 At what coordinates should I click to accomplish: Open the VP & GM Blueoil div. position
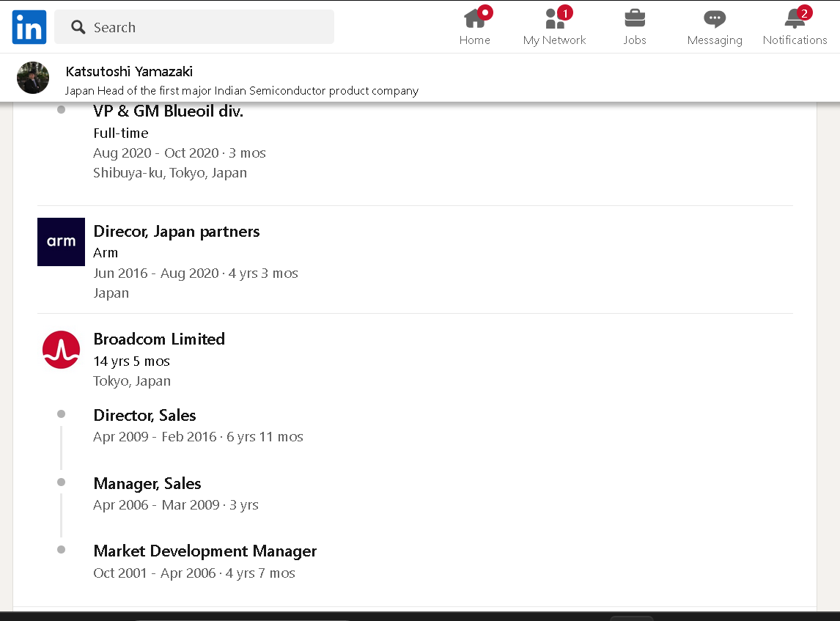[168, 111]
